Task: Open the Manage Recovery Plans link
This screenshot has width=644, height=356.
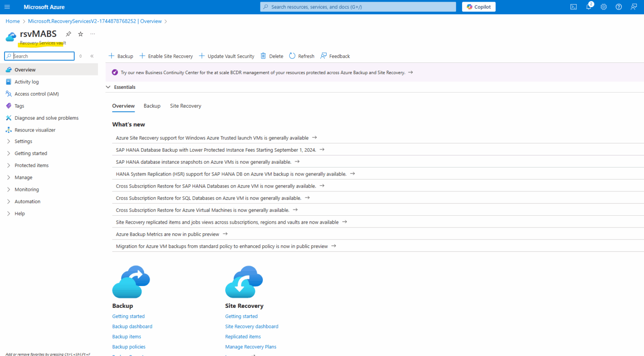Action: point(250,347)
